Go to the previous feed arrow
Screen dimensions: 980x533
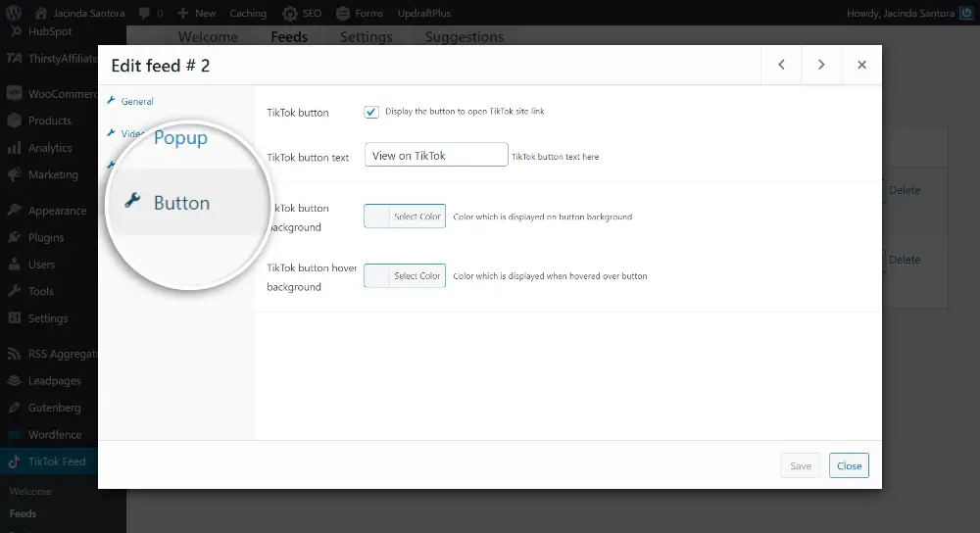coord(781,65)
